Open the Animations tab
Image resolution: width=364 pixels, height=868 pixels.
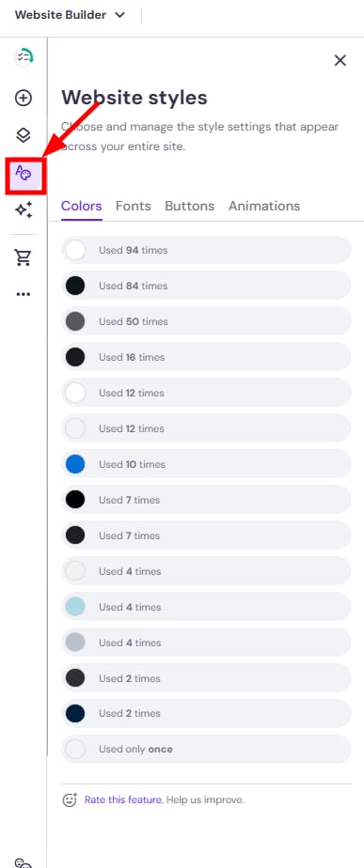coord(264,206)
